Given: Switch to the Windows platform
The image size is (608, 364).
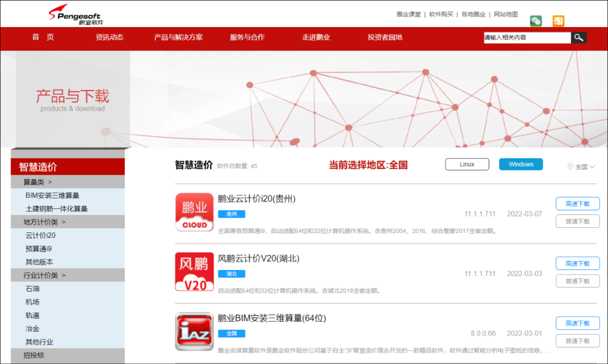Looking at the screenshot, I should [x=521, y=164].
